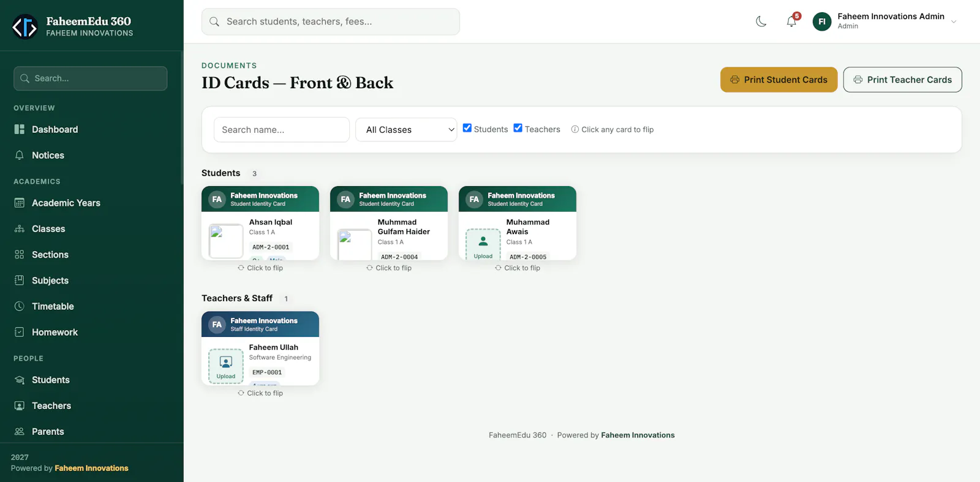Image resolution: width=980 pixels, height=482 pixels.
Task: Click the Teachers sidebar icon
Action: tap(20, 405)
